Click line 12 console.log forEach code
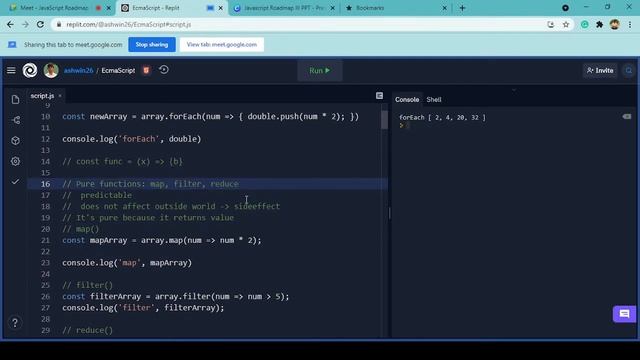Viewport: 640px width, 360px height. point(131,139)
